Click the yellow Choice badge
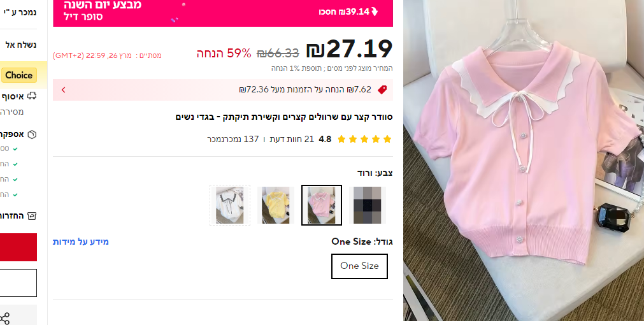The width and height of the screenshot is (644, 325). click(19, 75)
